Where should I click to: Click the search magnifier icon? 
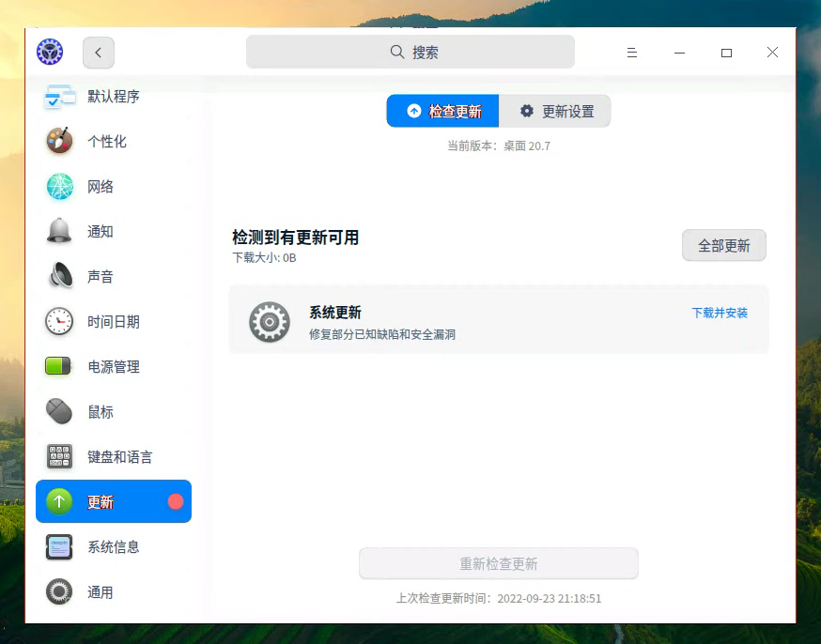tap(397, 52)
